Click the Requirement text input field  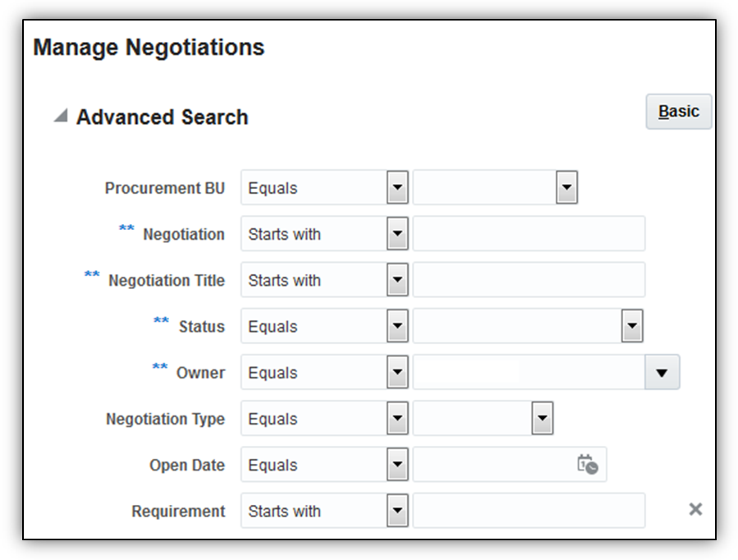[x=529, y=511]
